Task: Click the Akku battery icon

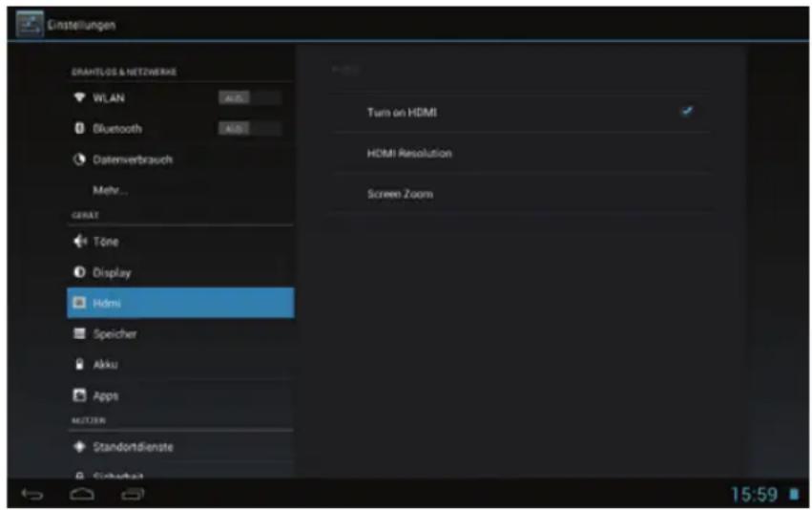Action: tap(79, 364)
